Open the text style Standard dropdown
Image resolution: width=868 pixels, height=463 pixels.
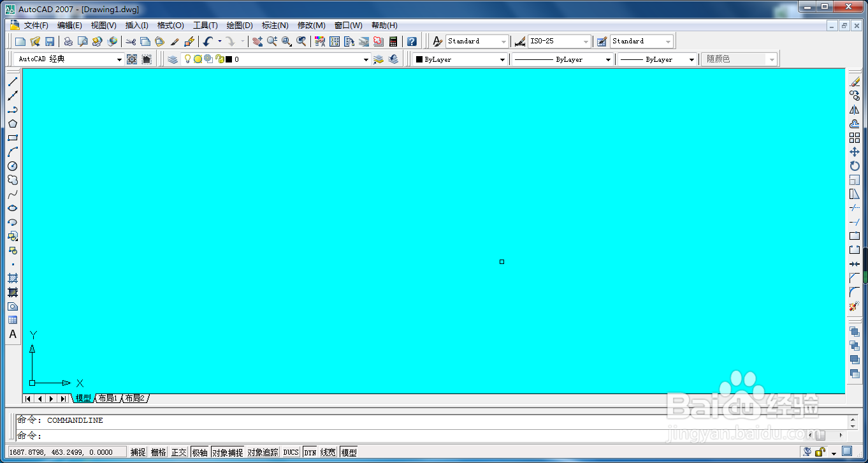coord(504,41)
